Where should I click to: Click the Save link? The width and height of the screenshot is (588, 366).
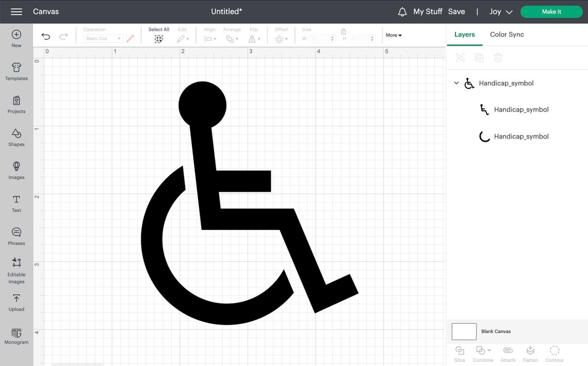click(456, 11)
